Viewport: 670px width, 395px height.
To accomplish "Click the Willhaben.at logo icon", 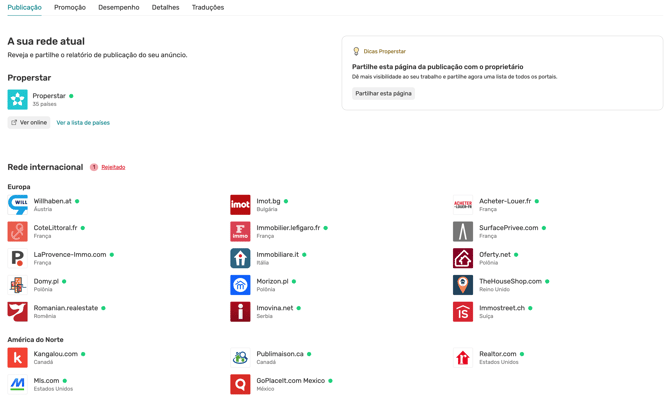I will 18,205.
